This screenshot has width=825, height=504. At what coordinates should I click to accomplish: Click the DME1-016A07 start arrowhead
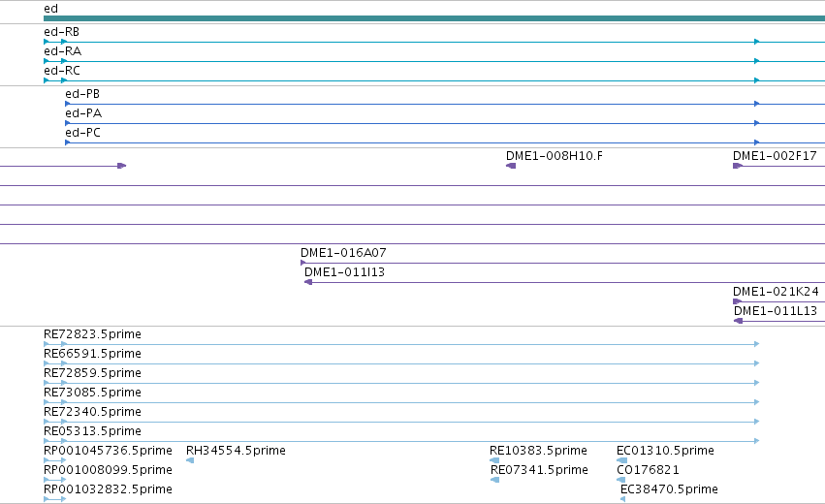coord(303,263)
